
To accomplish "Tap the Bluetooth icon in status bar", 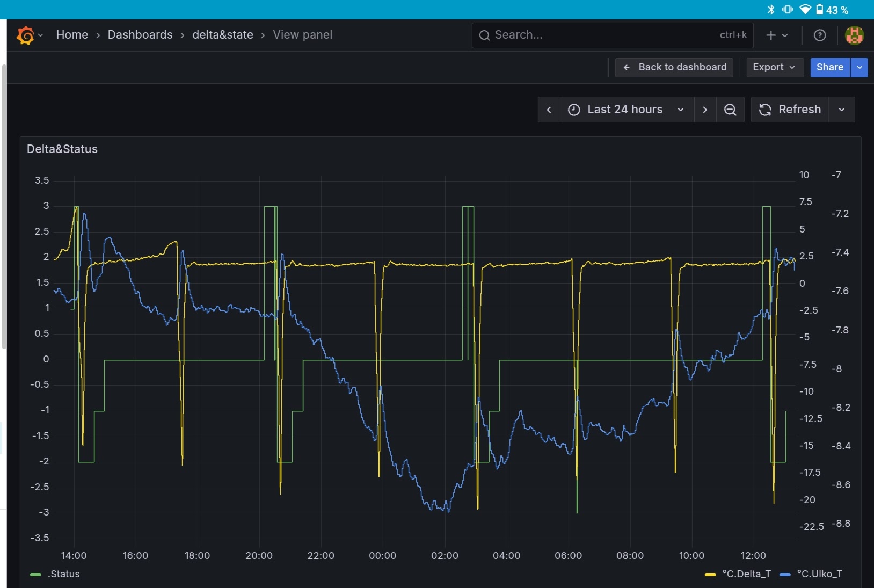I will coord(771,10).
